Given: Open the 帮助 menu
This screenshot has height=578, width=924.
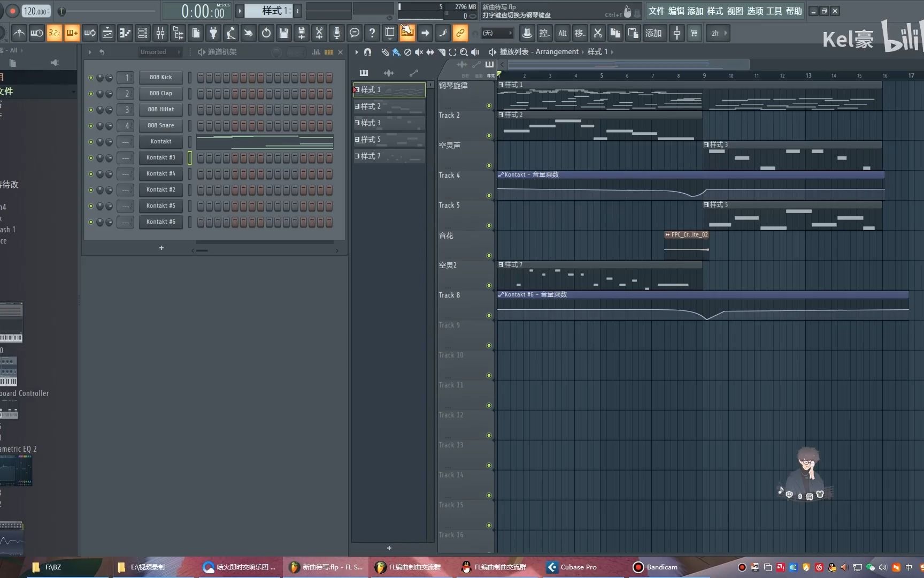Looking at the screenshot, I should click(794, 11).
